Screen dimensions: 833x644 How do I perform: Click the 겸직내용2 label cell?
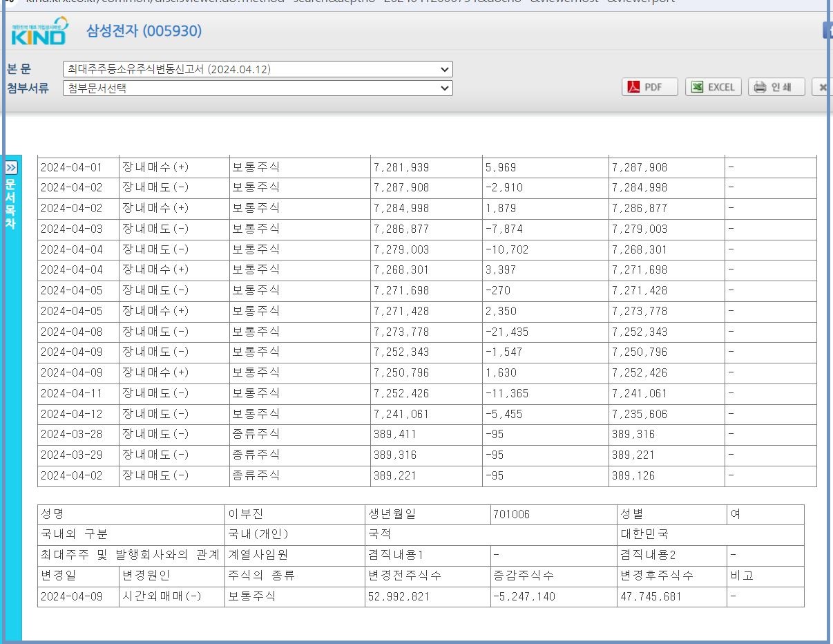[671, 555]
